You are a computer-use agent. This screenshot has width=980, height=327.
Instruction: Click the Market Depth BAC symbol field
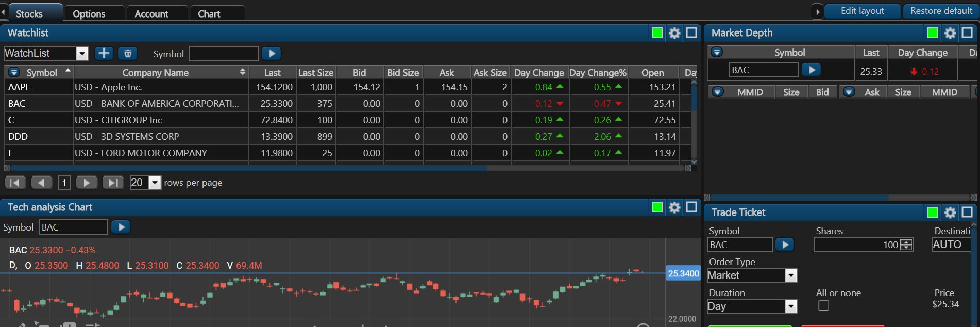point(764,70)
